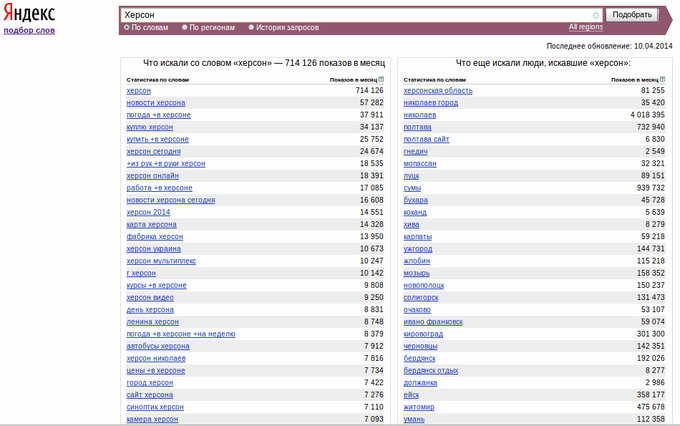Open the 'новополоцк' link
680x426 pixels.
click(424, 285)
